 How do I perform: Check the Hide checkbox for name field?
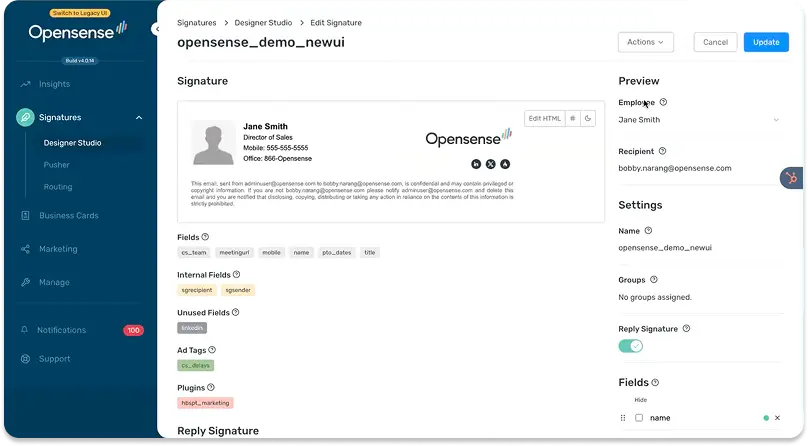639,418
